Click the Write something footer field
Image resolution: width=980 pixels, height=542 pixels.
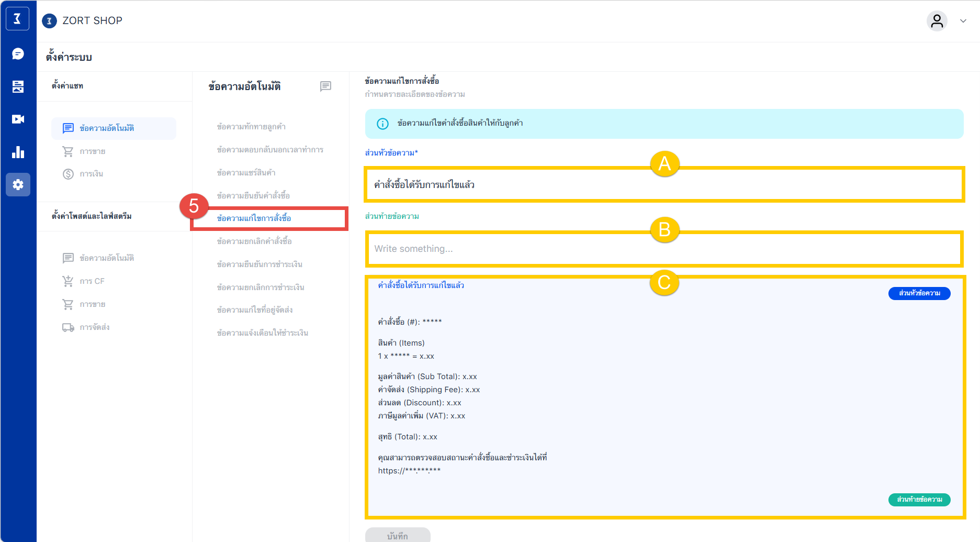663,249
